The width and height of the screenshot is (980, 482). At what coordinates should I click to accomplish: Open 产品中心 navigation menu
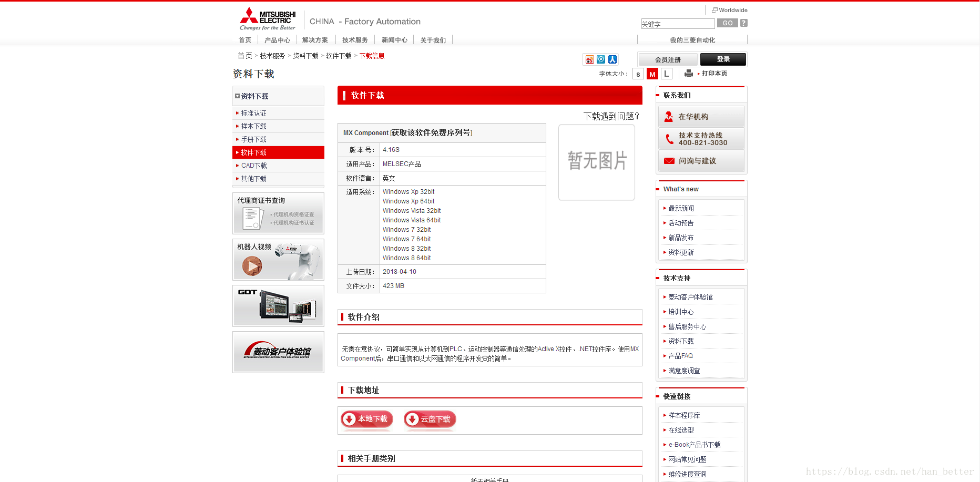click(x=277, y=40)
